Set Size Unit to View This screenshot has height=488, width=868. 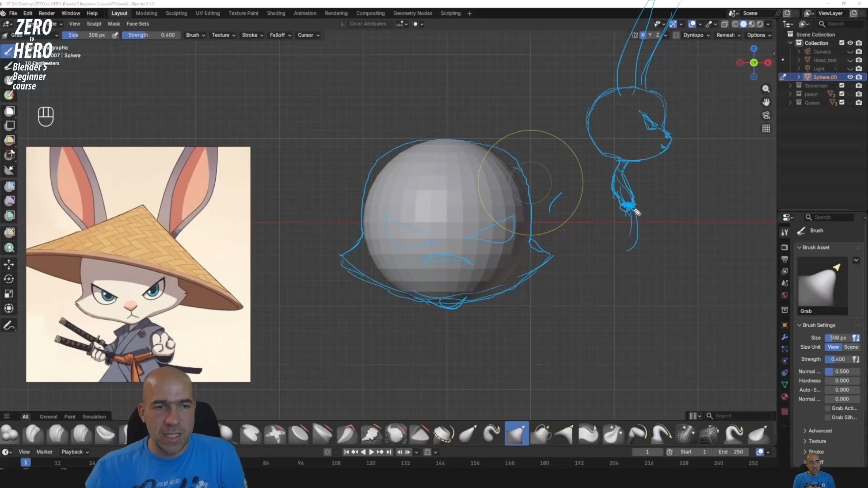(833, 347)
